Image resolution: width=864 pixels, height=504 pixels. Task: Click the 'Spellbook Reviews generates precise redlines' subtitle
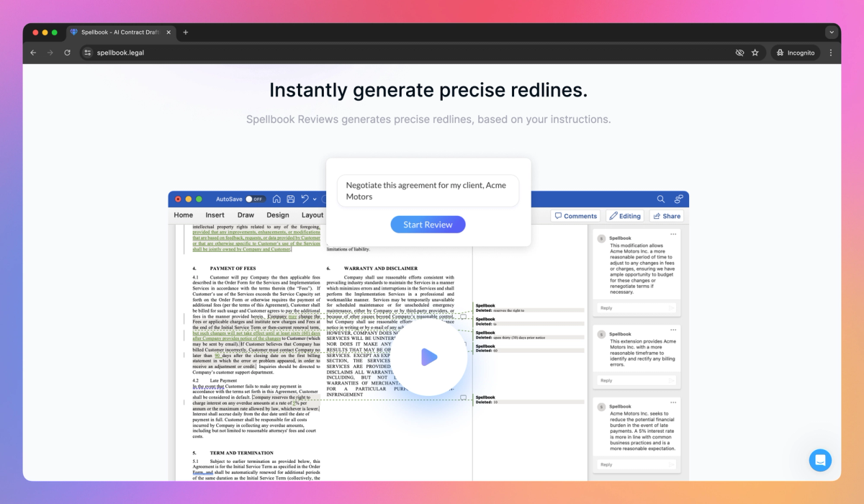point(428,119)
